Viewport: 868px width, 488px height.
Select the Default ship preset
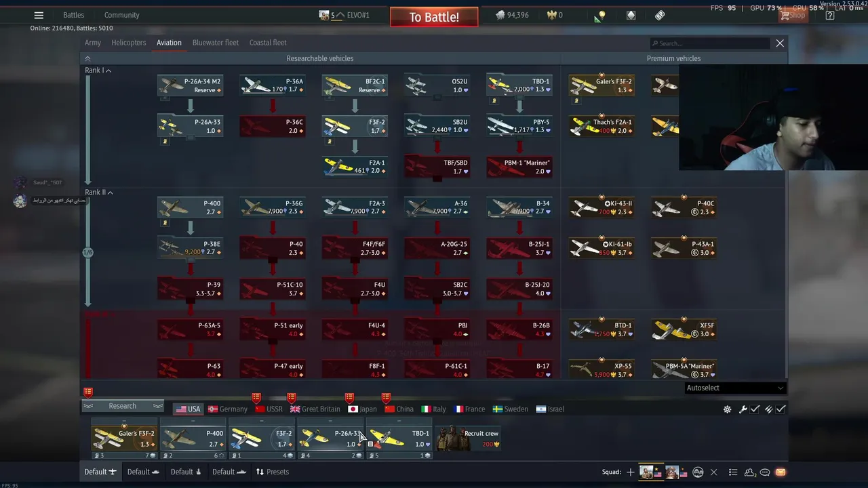tap(229, 472)
